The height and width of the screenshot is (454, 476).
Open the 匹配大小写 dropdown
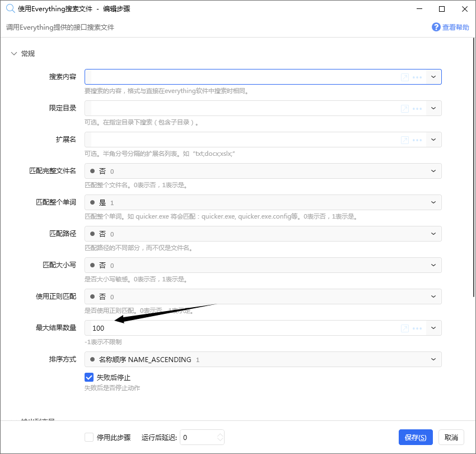[x=263, y=265]
